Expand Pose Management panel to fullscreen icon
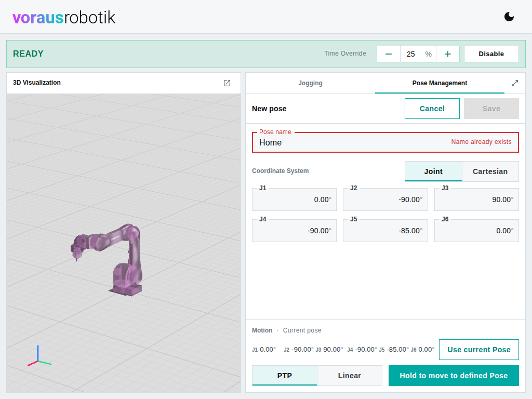 [515, 83]
